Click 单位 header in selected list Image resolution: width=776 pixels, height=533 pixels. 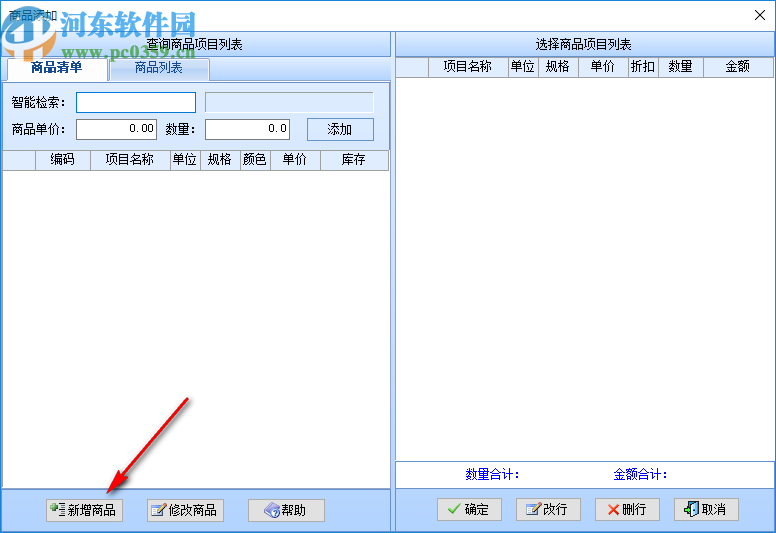click(523, 67)
